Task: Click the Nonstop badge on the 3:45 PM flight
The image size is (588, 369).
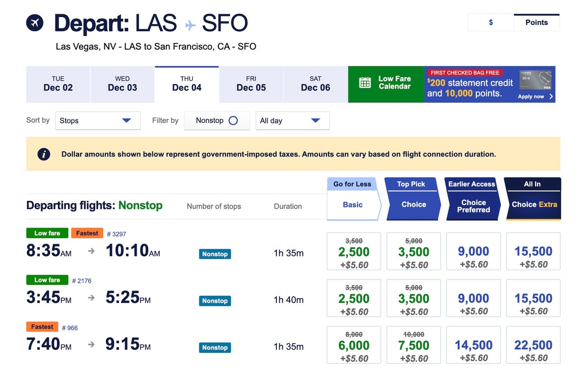Action: click(215, 301)
